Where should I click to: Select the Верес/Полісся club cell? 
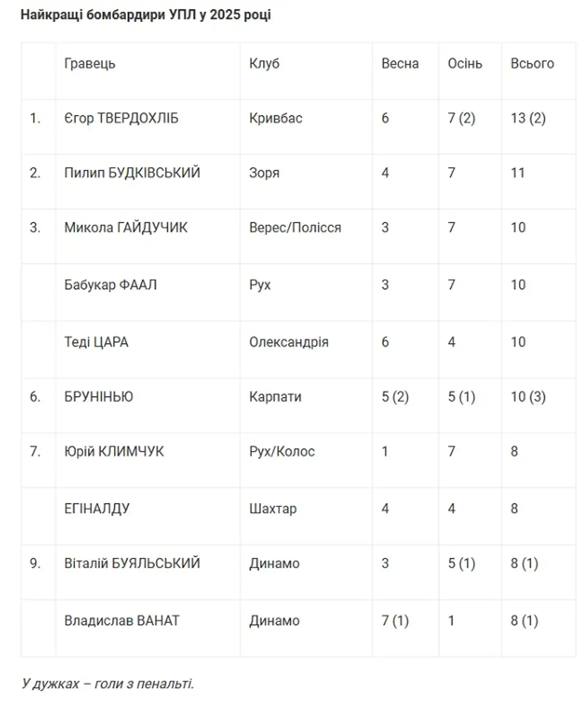tap(295, 227)
